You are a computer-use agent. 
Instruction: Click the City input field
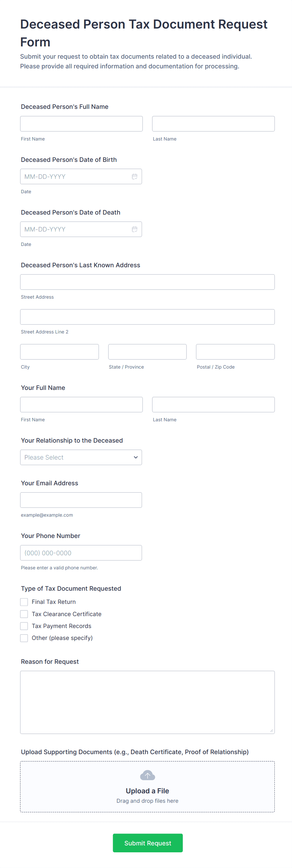click(59, 352)
